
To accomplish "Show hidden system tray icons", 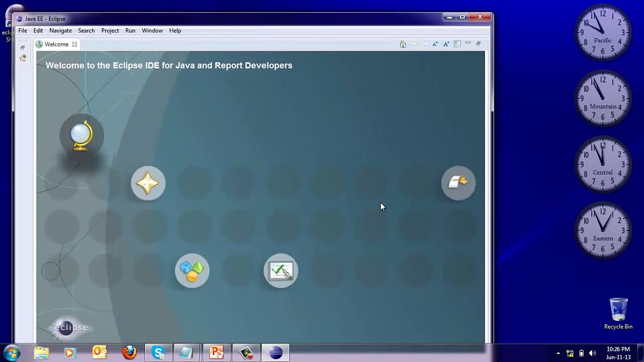I will pos(558,353).
